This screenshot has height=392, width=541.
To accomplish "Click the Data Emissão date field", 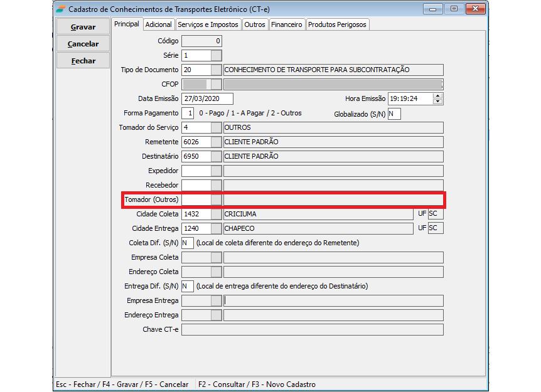I will (206, 98).
